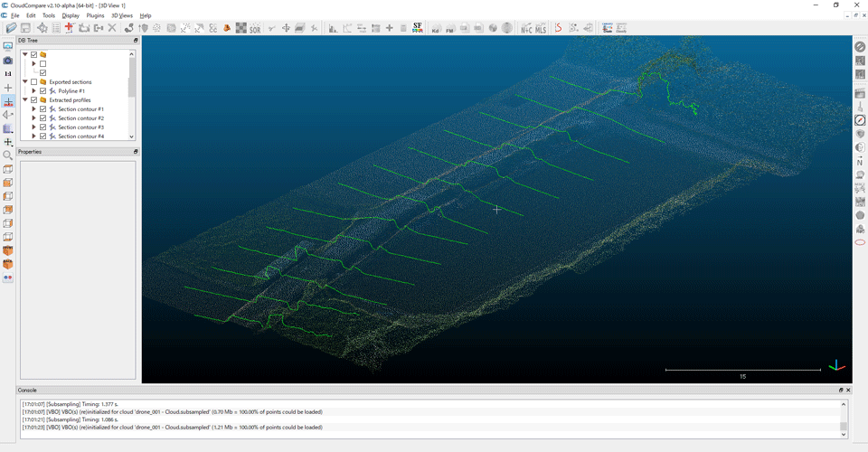
Task: Open the Plugins menu
Action: pyautogui.click(x=95, y=15)
